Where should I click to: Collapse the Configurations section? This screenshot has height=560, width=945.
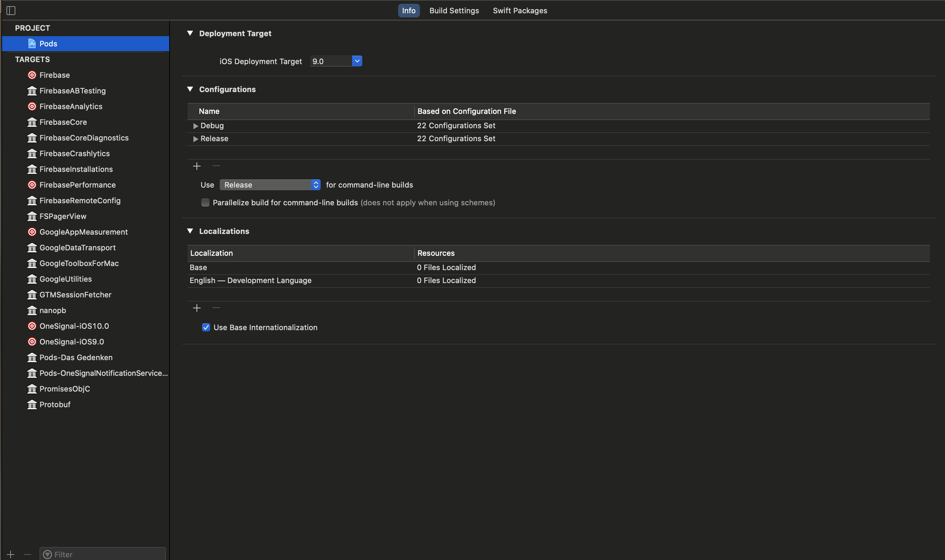[x=190, y=89]
